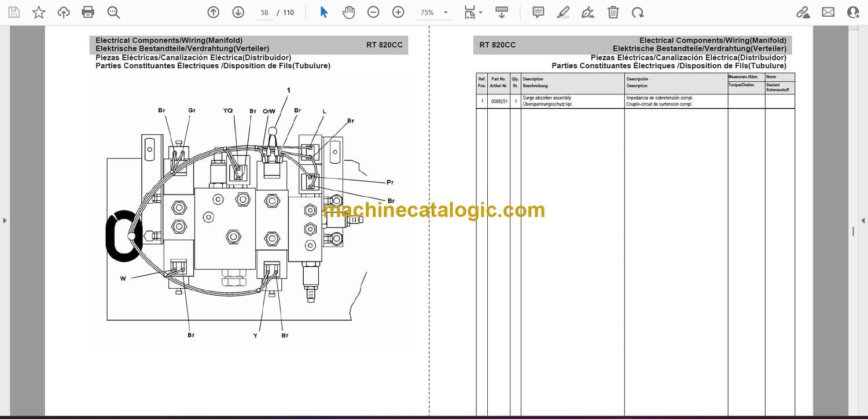Zoom out using the minus circle icon

tap(373, 12)
